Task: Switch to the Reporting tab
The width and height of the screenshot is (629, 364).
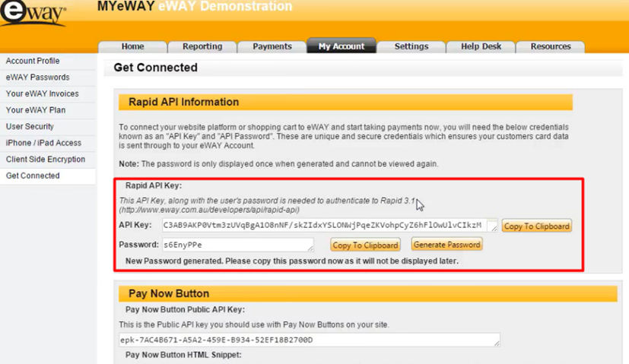Action: click(202, 46)
